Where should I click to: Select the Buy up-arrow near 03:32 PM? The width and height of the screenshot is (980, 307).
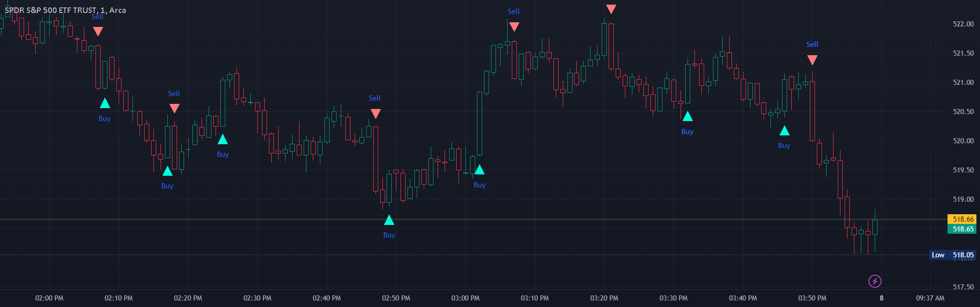[687, 116]
